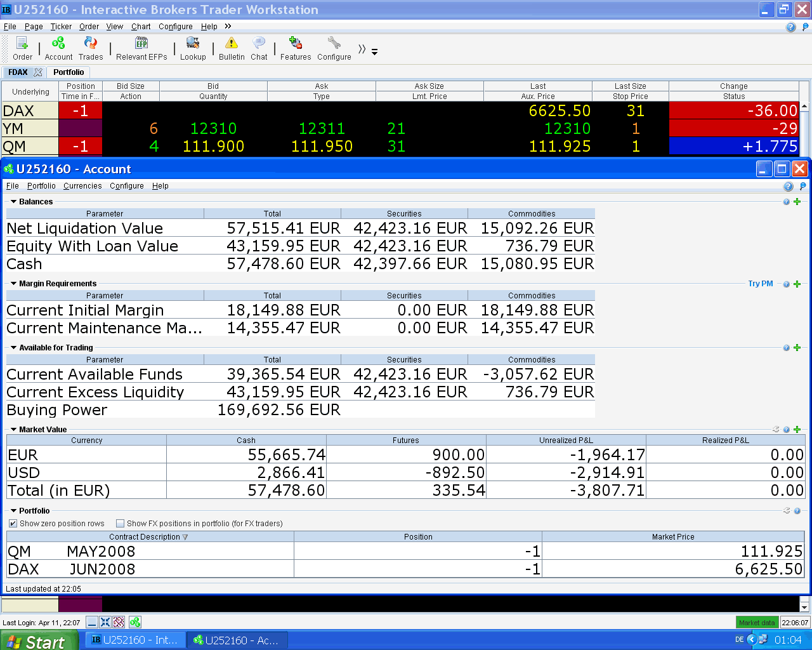Click the red DAX change cell -36.00

pos(734,110)
